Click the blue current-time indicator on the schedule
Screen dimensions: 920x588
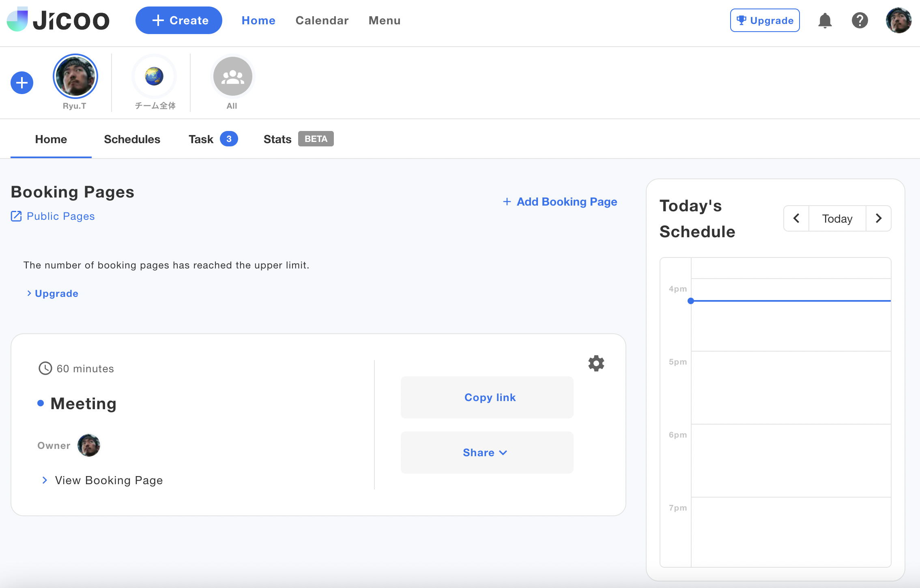pos(690,300)
